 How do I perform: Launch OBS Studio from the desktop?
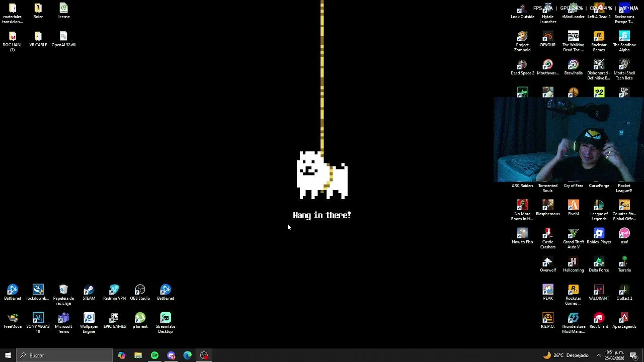140,292
